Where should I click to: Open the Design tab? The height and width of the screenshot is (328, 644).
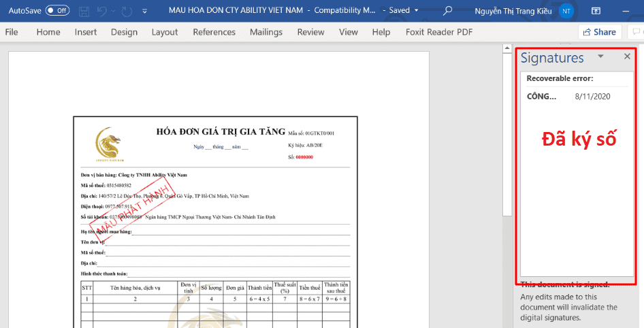(124, 32)
